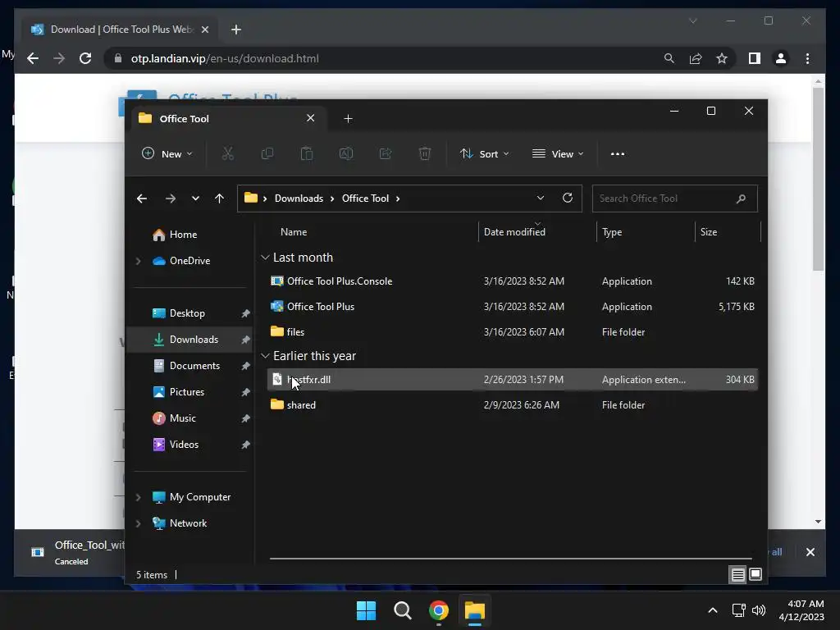The width and height of the screenshot is (840, 630).
Task: Close the Chrome downloads bar
Action: (810, 552)
